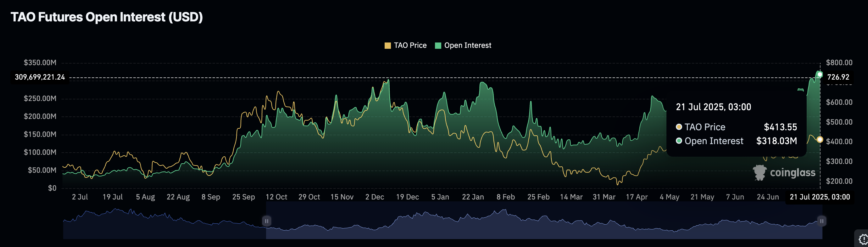Click the coinglass watermark text
Screen dimensions: 868x247
(792, 173)
